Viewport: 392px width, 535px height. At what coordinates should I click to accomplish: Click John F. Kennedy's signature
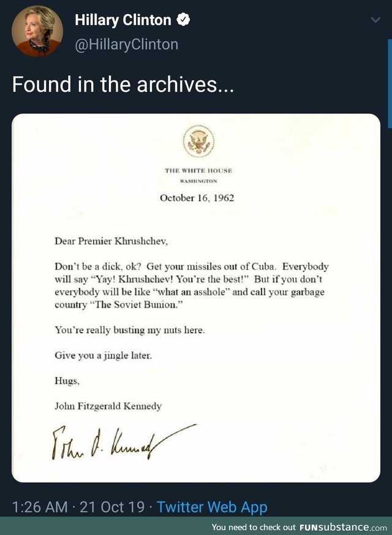point(116,440)
